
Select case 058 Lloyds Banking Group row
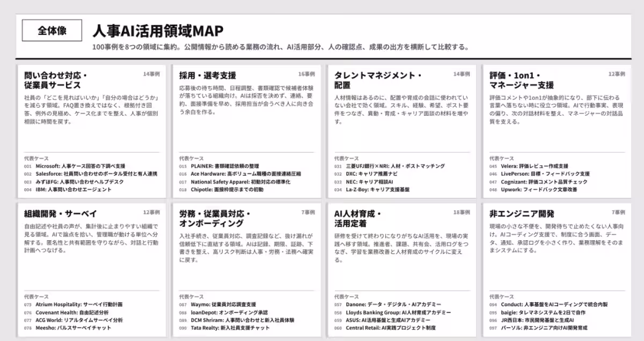[x=393, y=312]
